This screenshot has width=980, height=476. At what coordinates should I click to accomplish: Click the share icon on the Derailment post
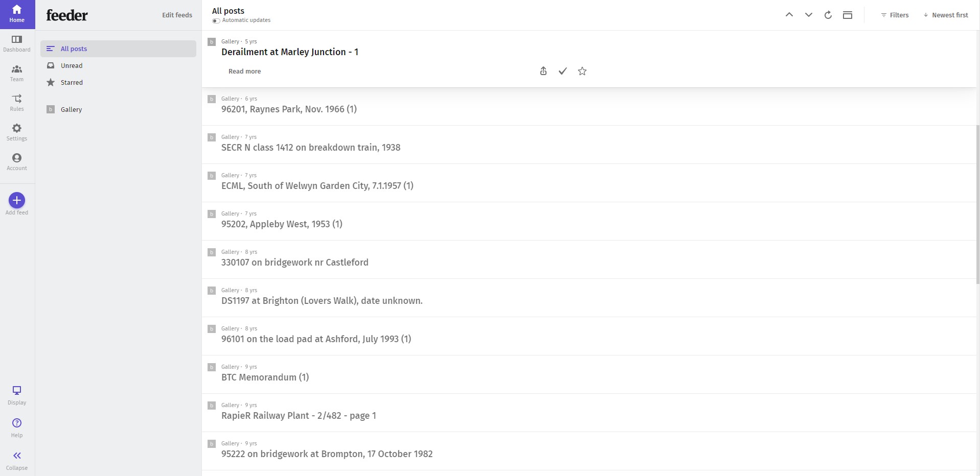pos(543,71)
